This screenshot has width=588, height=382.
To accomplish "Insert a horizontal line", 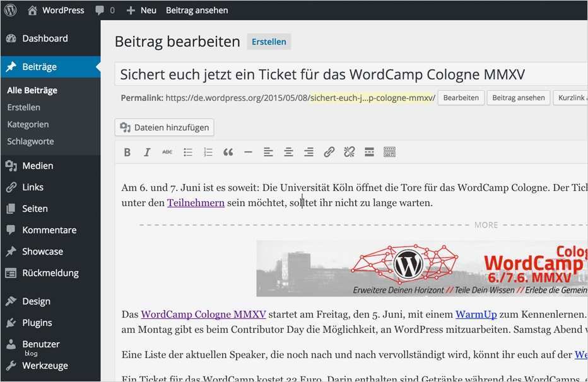I will click(x=248, y=153).
